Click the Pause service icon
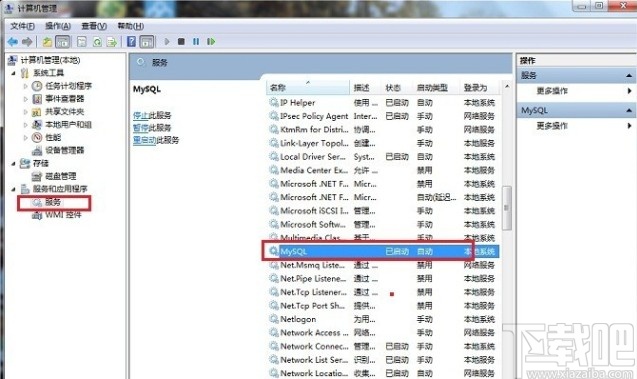637x379 pixels. tap(196, 41)
